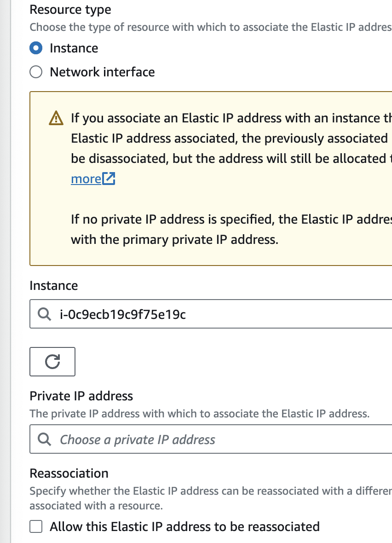Click the reassociation checkbox label text
Viewport: 392px width, 543px height.
[x=184, y=526]
